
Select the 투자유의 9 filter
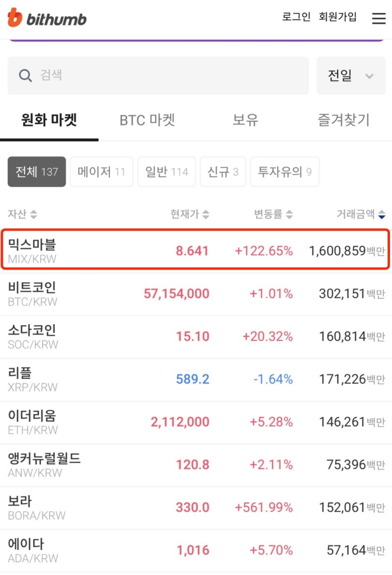tap(285, 172)
